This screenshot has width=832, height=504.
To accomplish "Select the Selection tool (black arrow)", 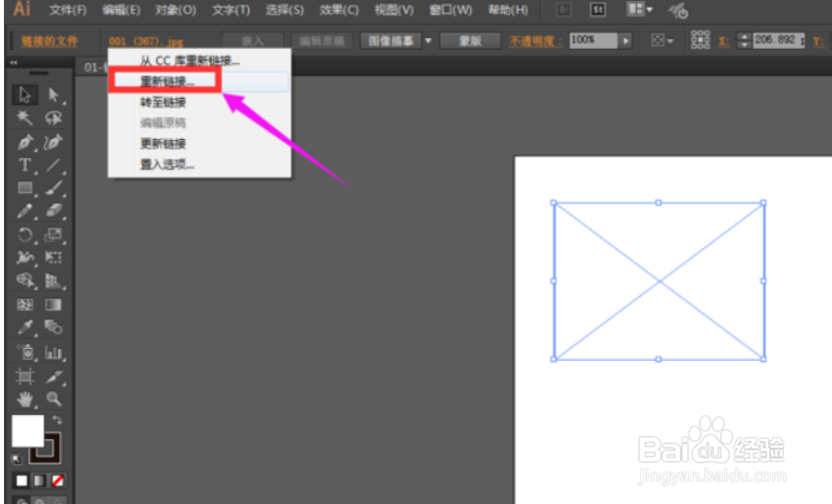I will tap(25, 95).
